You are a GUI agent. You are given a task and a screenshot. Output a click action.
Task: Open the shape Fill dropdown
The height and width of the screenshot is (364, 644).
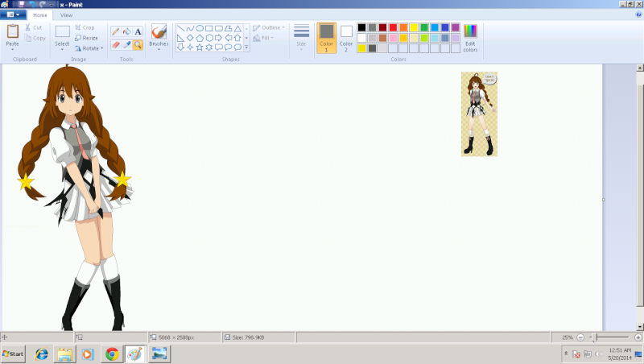[263, 38]
